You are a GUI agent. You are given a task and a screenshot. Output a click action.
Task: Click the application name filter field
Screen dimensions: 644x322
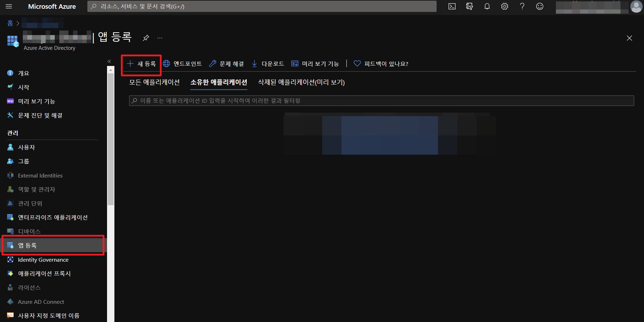click(381, 101)
